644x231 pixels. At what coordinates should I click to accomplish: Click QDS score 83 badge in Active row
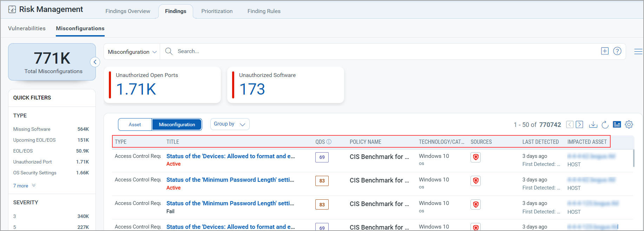coord(322,181)
